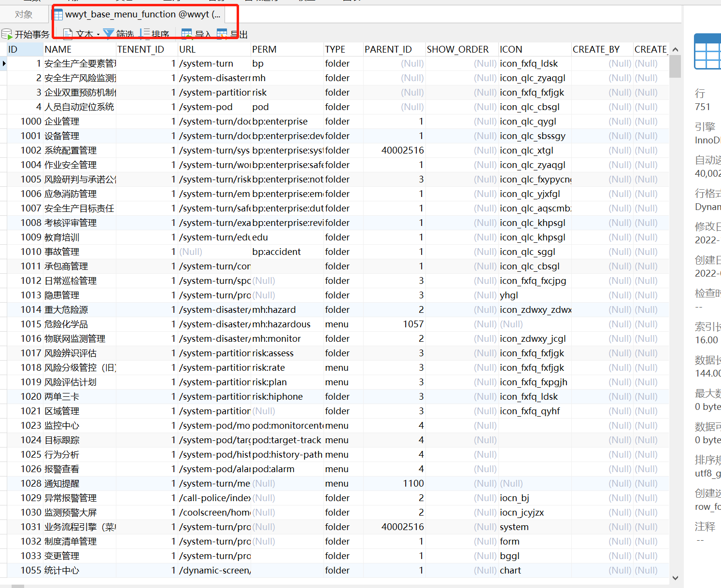Select the NAME cell 应急消防管理
721x588 pixels.
tap(80, 194)
